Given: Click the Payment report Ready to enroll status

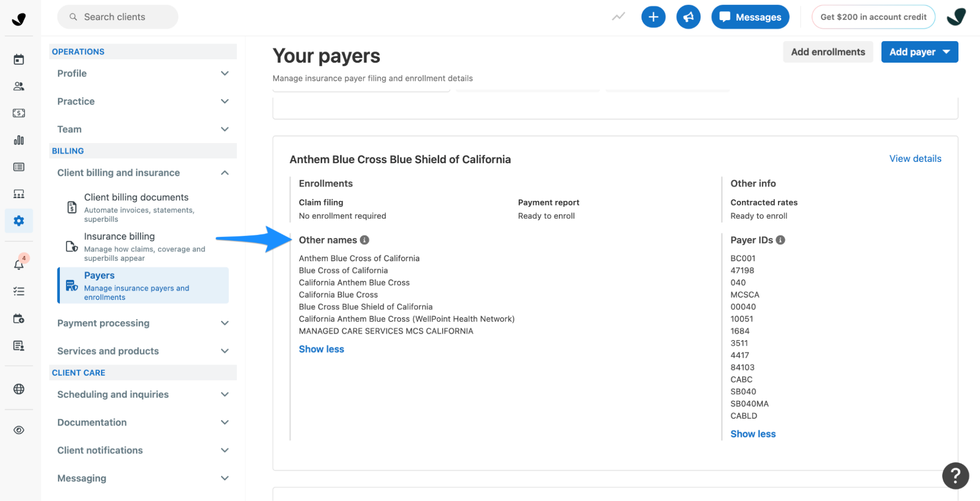Looking at the screenshot, I should [x=546, y=216].
